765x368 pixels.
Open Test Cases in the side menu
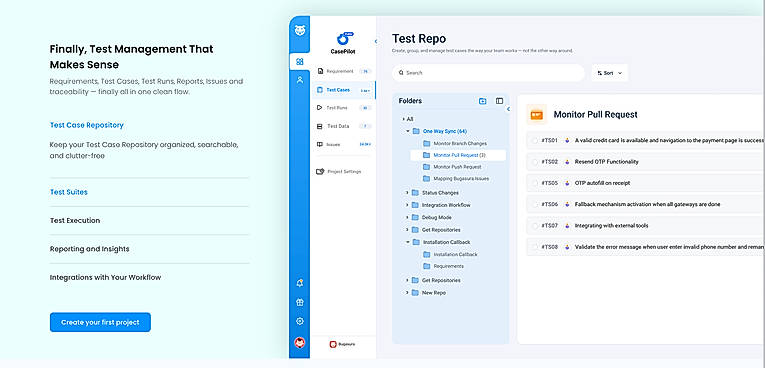[x=343, y=90]
